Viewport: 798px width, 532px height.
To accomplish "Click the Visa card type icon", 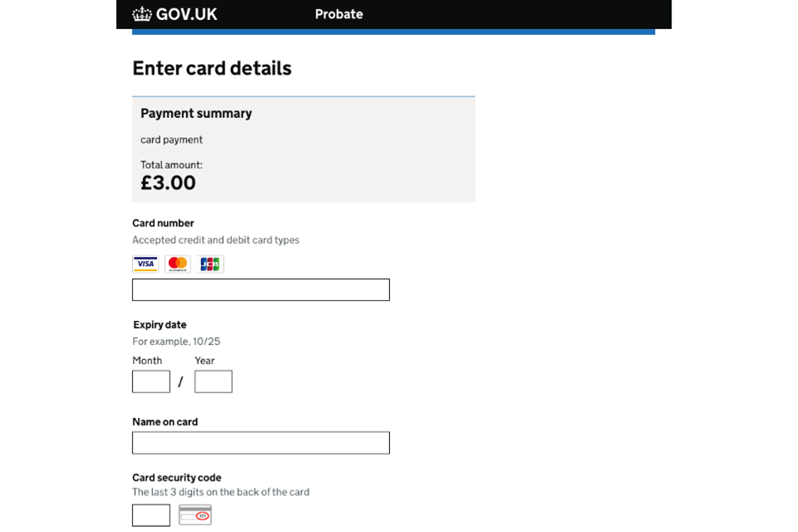I will tap(145, 264).
